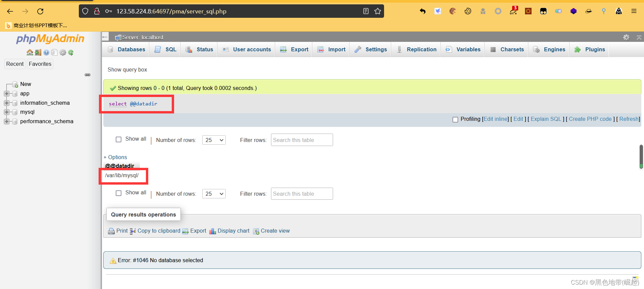Image resolution: width=644 pixels, height=289 pixels.
Task: Open the upper Number of rows dropdown
Action: [x=214, y=140]
